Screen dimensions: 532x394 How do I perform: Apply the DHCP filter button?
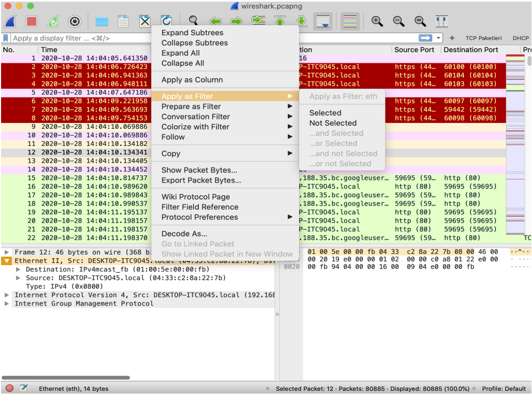(520, 38)
